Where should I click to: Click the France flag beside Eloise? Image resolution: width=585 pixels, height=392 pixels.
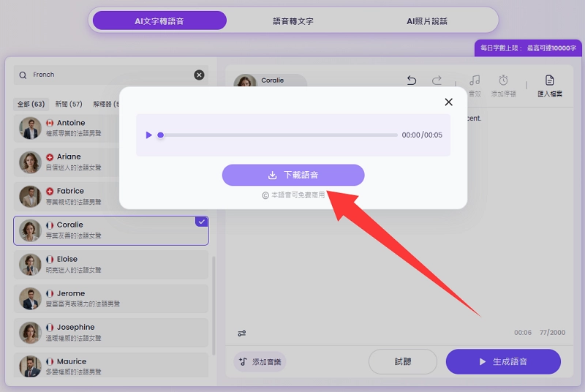click(50, 259)
